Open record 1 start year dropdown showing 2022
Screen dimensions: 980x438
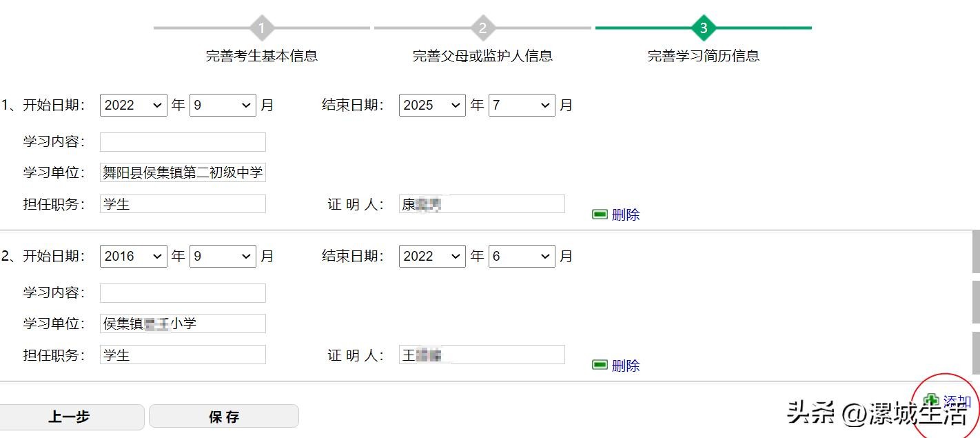(x=134, y=105)
